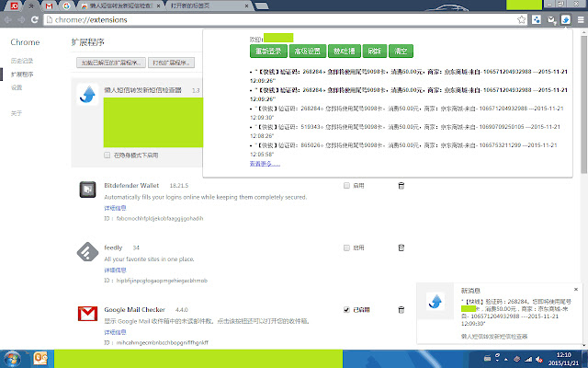This screenshot has width=588, height=368.
Task: Delete Bitdefender Wallet with trash icon
Action: tap(401, 186)
